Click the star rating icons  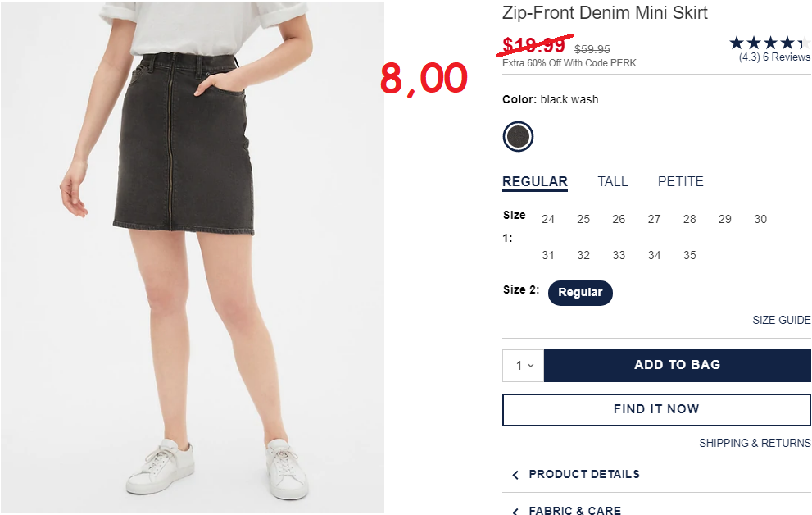click(x=769, y=43)
